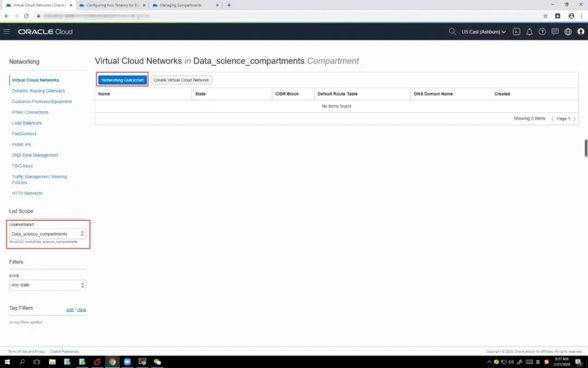588x368 pixels.
Task: Open the console search magnifier
Action: (x=452, y=32)
